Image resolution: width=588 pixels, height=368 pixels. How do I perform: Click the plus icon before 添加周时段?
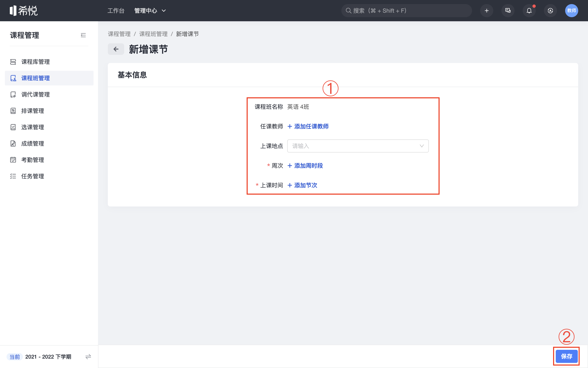click(290, 166)
